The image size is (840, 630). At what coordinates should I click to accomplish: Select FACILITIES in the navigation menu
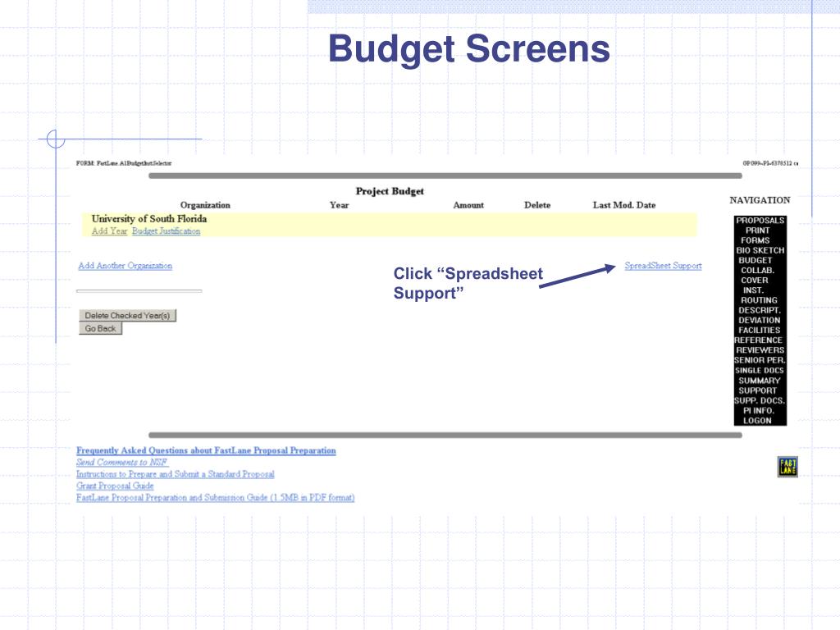[759, 331]
